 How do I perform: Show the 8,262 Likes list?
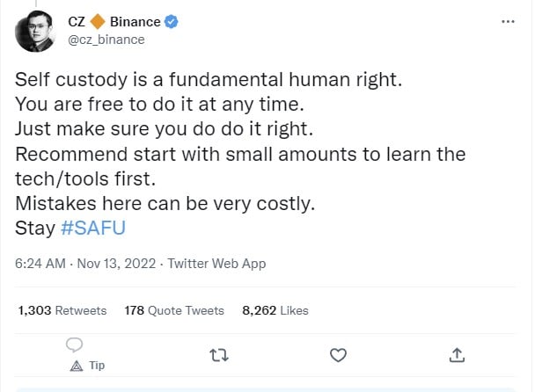[275, 310]
